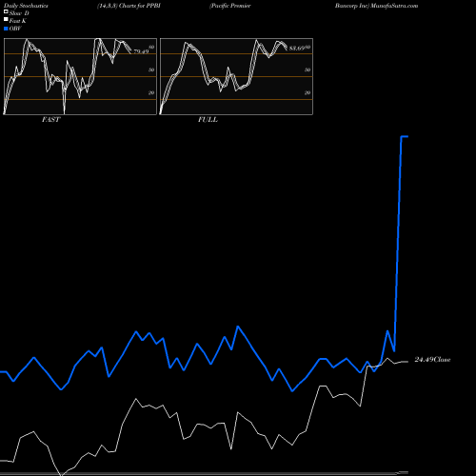Click the 50 level label in FULL chart
The height and width of the screenshot is (476, 476).
pyautogui.click(x=307, y=69)
